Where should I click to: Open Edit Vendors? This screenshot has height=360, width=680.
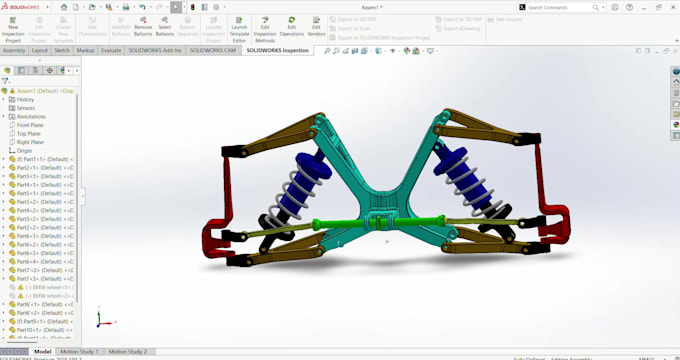click(316, 27)
